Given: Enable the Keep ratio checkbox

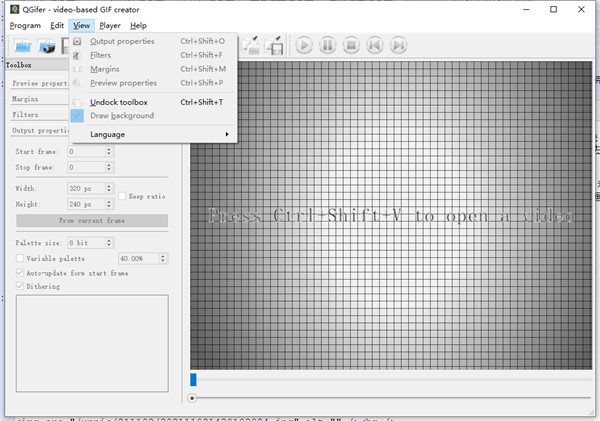Looking at the screenshot, I should (122, 196).
